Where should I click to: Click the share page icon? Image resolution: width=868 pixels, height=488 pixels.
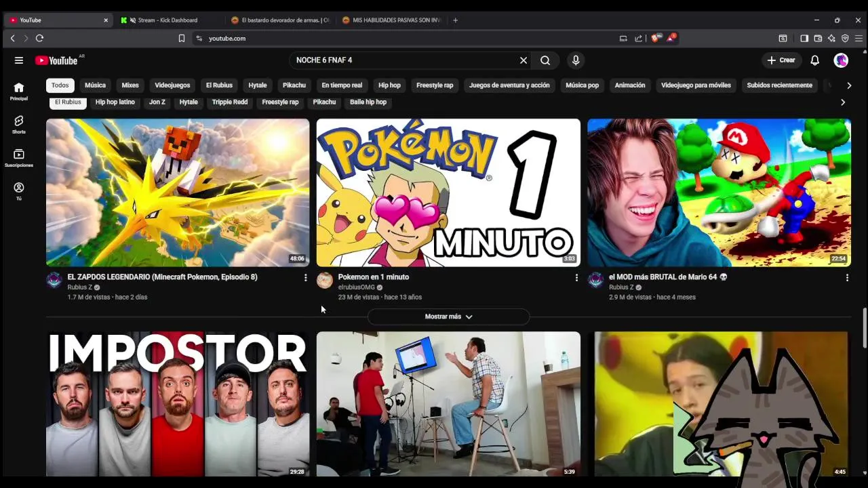coord(639,39)
